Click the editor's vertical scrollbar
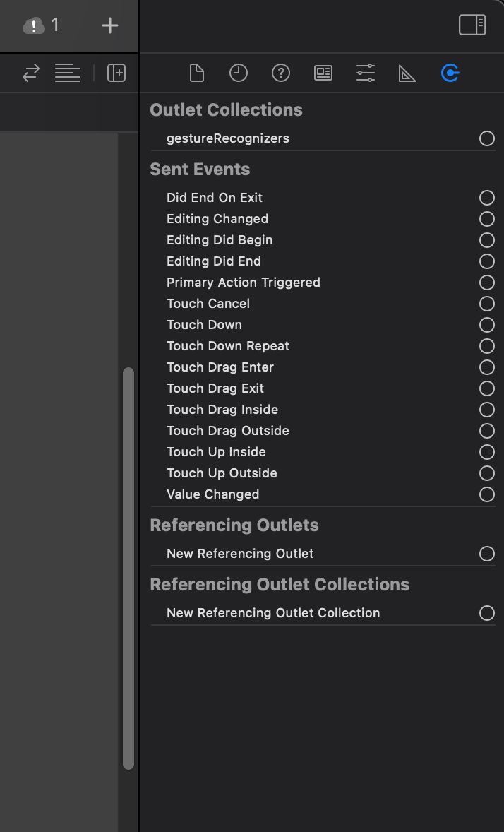The image size is (504, 832). pyautogui.click(x=128, y=568)
